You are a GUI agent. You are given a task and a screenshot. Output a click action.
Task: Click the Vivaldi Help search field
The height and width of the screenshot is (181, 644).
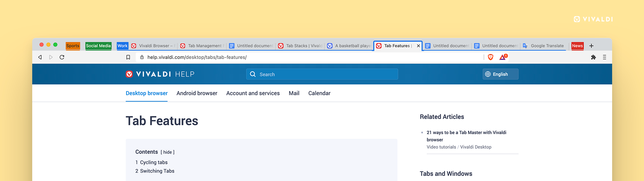pyautogui.click(x=322, y=74)
